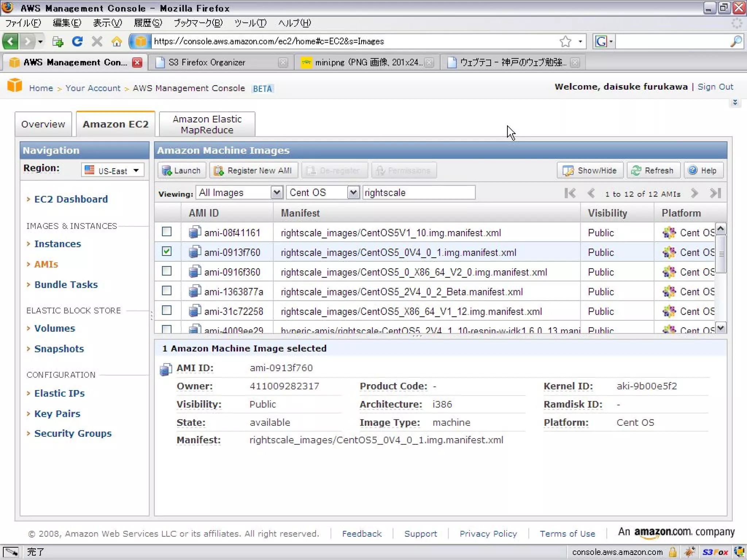
Task: Open the Cent OS platform filter dropdown
Action: tap(323, 192)
